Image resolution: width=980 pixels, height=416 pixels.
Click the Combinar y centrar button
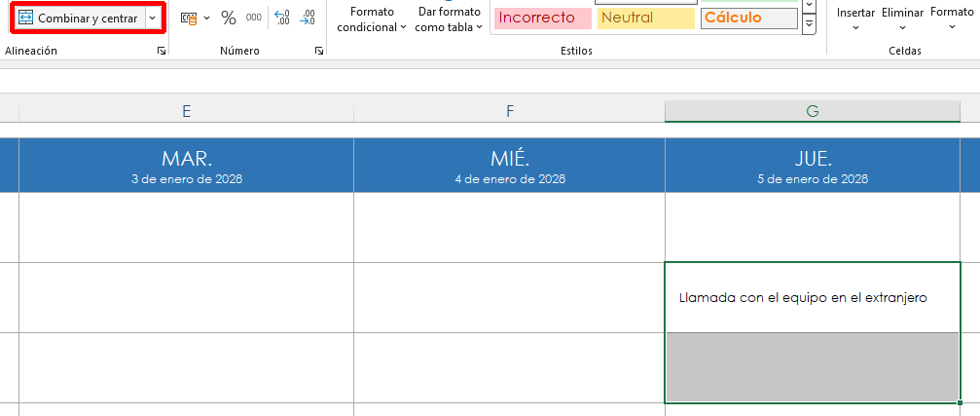pos(79,19)
